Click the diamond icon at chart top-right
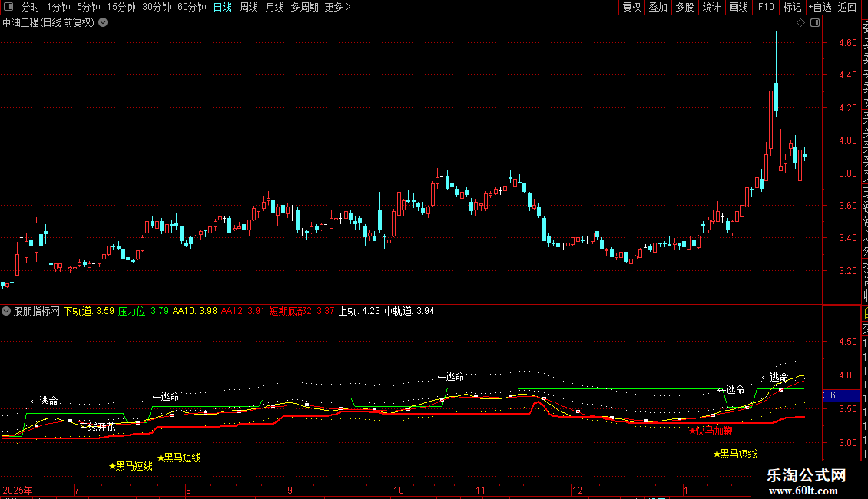 [x=800, y=23]
